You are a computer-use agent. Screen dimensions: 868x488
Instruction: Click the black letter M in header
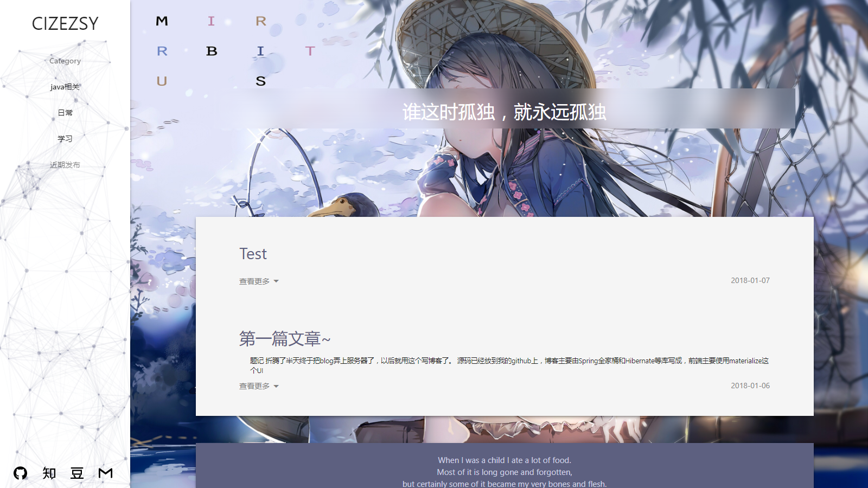pyautogui.click(x=162, y=21)
